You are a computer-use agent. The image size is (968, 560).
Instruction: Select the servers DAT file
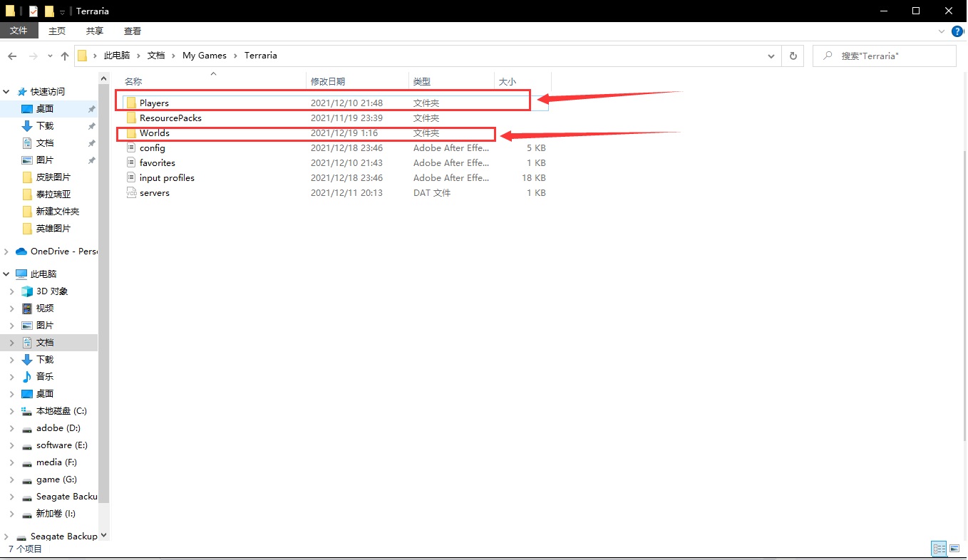154,193
